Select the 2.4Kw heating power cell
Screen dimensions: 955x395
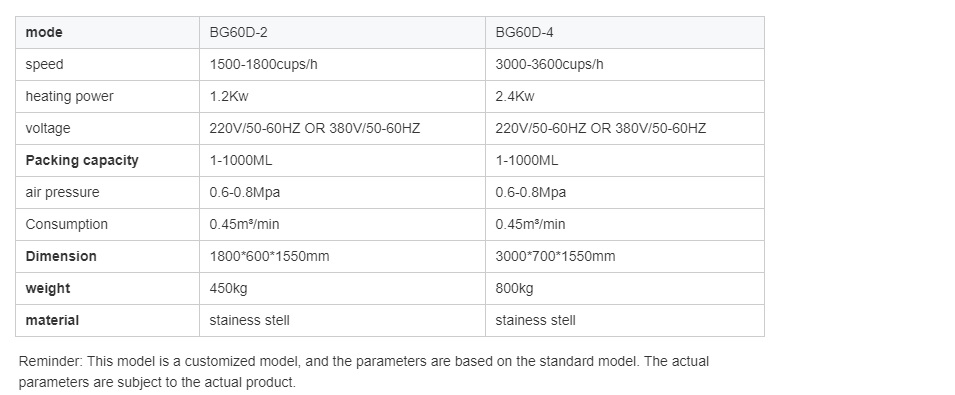[x=625, y=97]
